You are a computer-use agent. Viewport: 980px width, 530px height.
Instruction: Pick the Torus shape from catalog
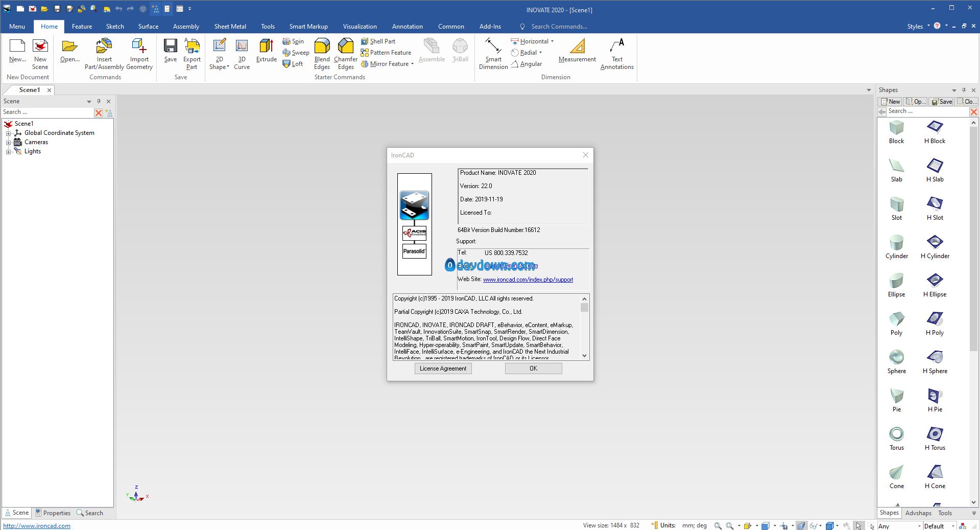tap(896, 439)
